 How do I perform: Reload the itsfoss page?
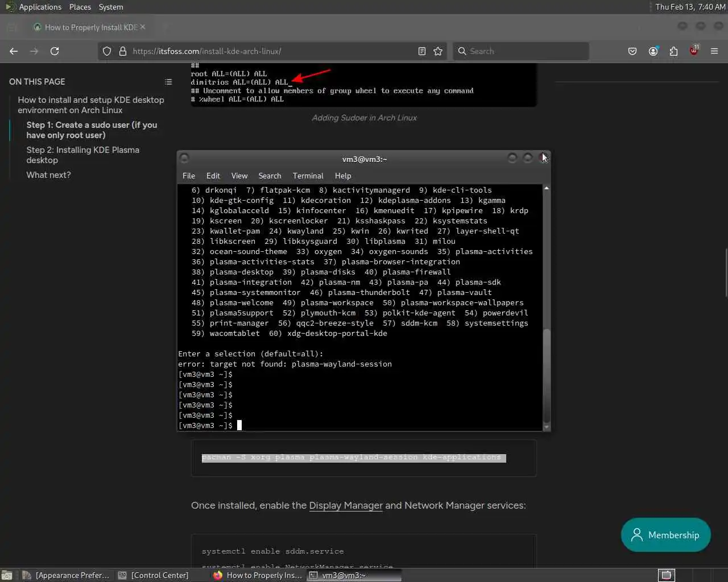55,51
